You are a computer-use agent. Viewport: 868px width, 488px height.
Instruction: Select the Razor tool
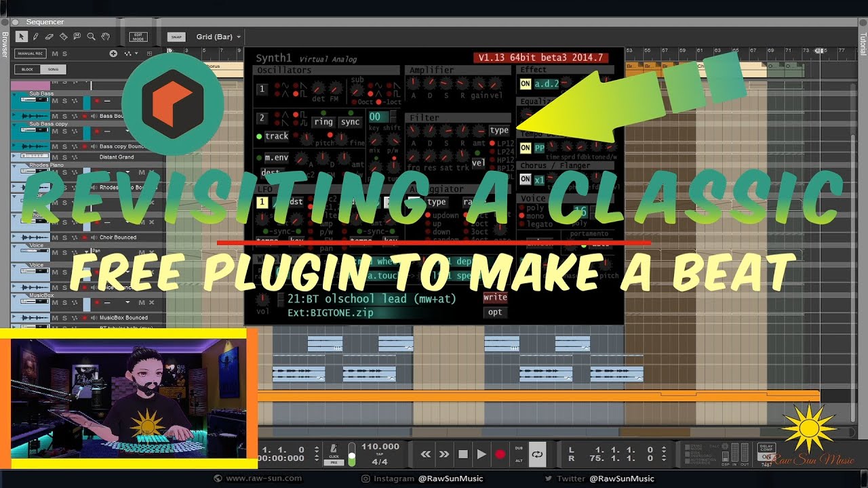pyautogui.click(x=64, y=37)
